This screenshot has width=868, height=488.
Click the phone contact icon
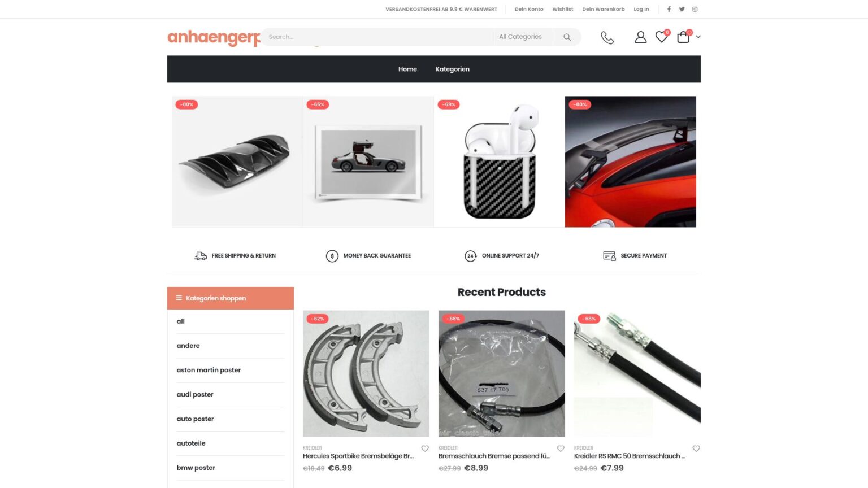[x=607, y=37]
